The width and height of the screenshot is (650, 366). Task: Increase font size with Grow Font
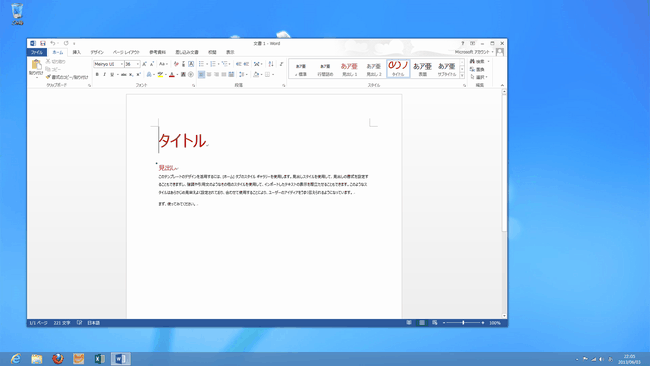(144, 64)
